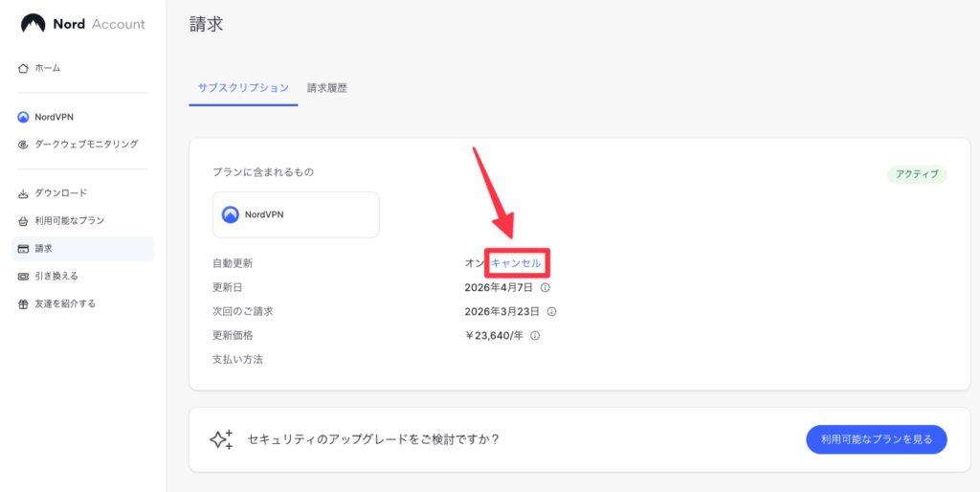Select 請求 in the sidebar
This screenshot has height=492, width=980.
click(82, 249)
